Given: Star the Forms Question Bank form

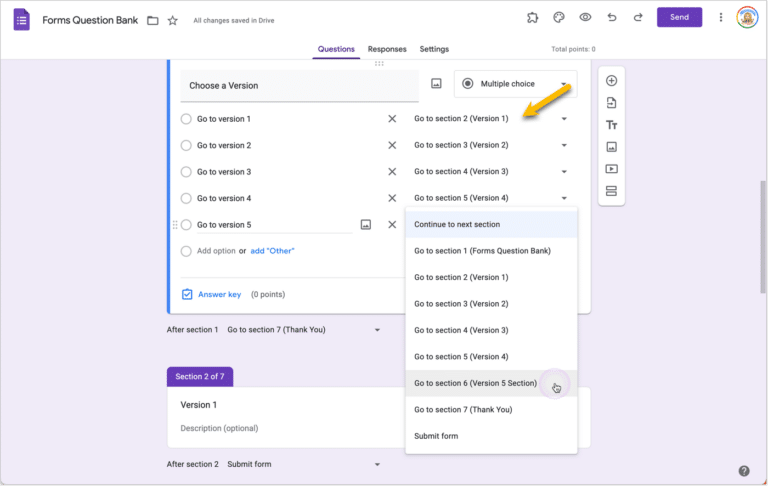Looking at the screenshot, I should click(172, 21).
